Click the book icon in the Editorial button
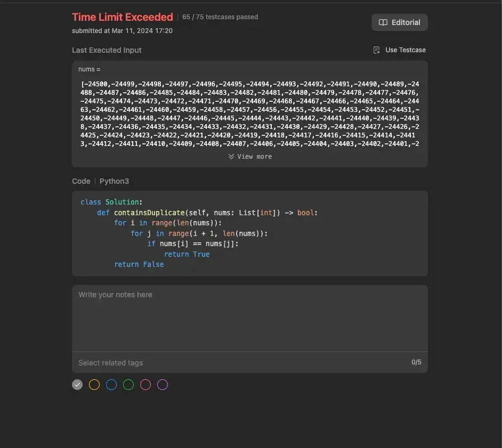The height and width of the screenshot is (448, 502). (383, 22)
